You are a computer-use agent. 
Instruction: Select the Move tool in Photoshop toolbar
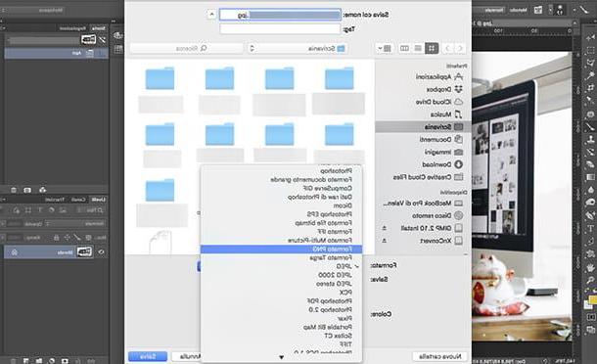(x=590, y=38)
